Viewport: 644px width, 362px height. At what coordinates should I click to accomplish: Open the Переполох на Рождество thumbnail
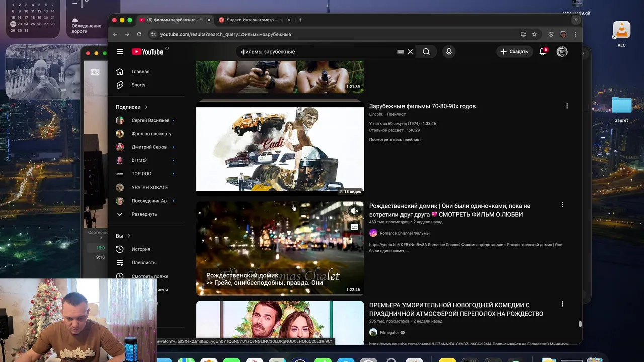click(x=280, y=323)
